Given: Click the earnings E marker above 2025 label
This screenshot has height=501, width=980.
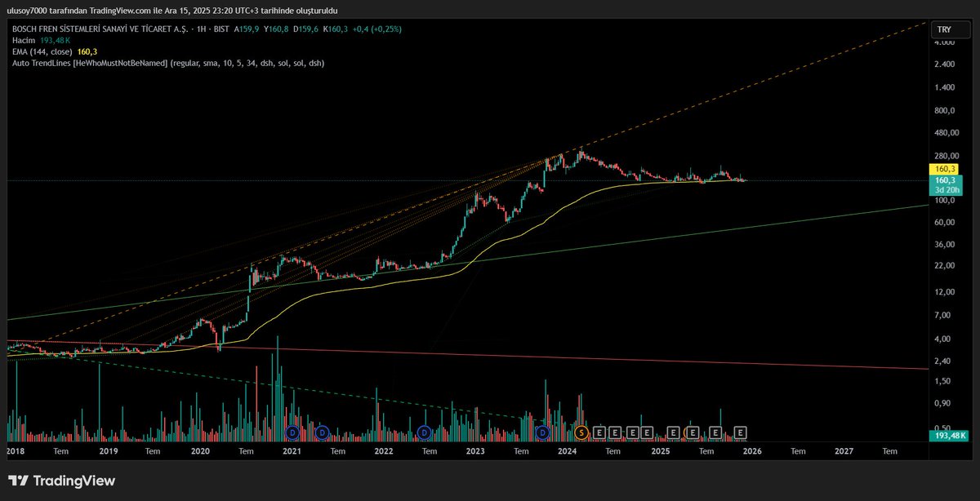Looking at the screenshot, I should click(674, 432).
